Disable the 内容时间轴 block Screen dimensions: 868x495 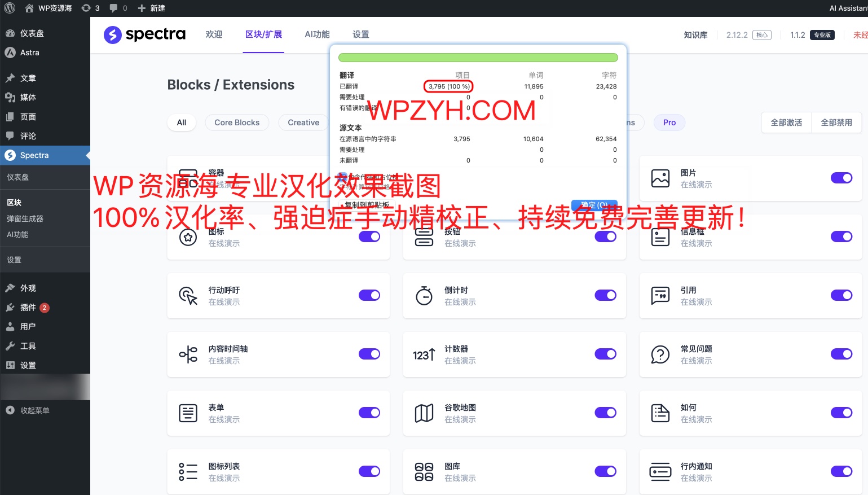[369, 354]
